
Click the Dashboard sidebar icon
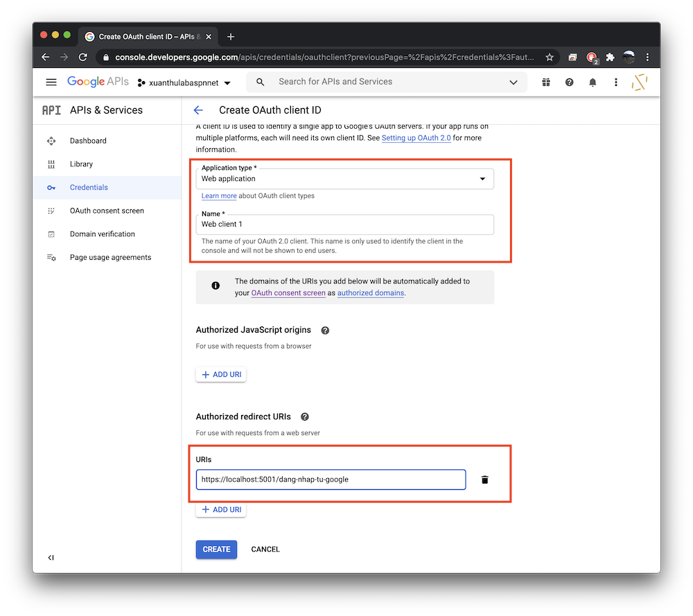[x=51, y=141]
